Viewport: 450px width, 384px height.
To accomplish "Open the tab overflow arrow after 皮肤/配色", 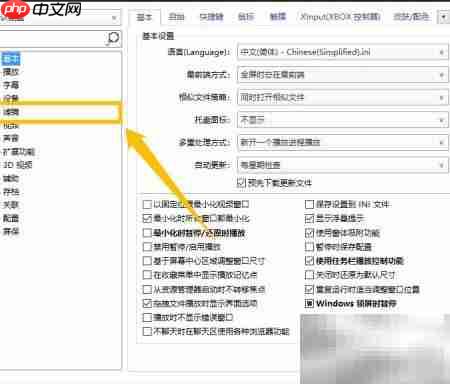I will pyautogui.click(x=443, y=17).
